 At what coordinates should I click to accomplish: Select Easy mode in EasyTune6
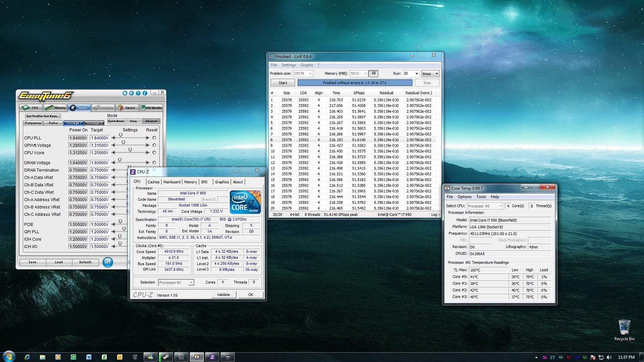click(x=133, y=121)
